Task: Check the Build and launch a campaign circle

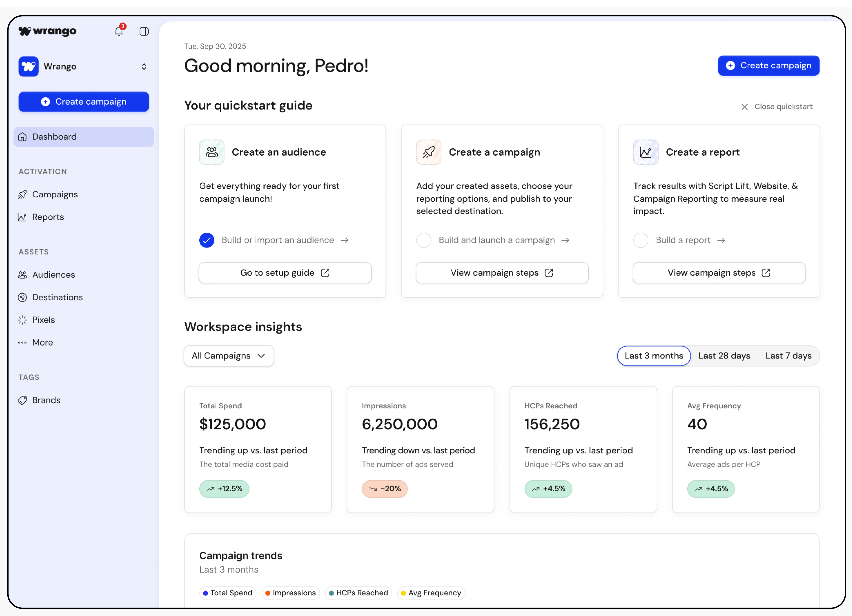Action: (424, 240)
